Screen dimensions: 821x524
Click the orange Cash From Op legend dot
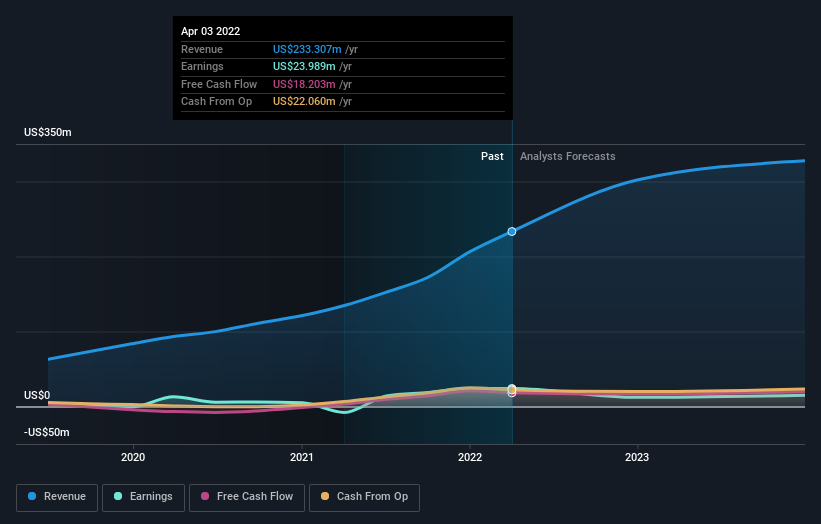[325, 496]
